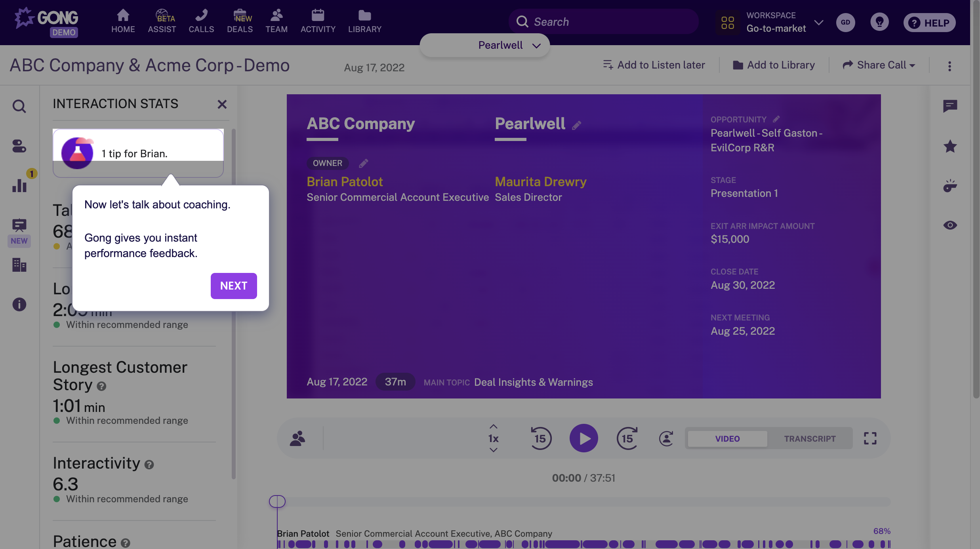Open the Activity section

pyautogui.click(x=318, y=21)
